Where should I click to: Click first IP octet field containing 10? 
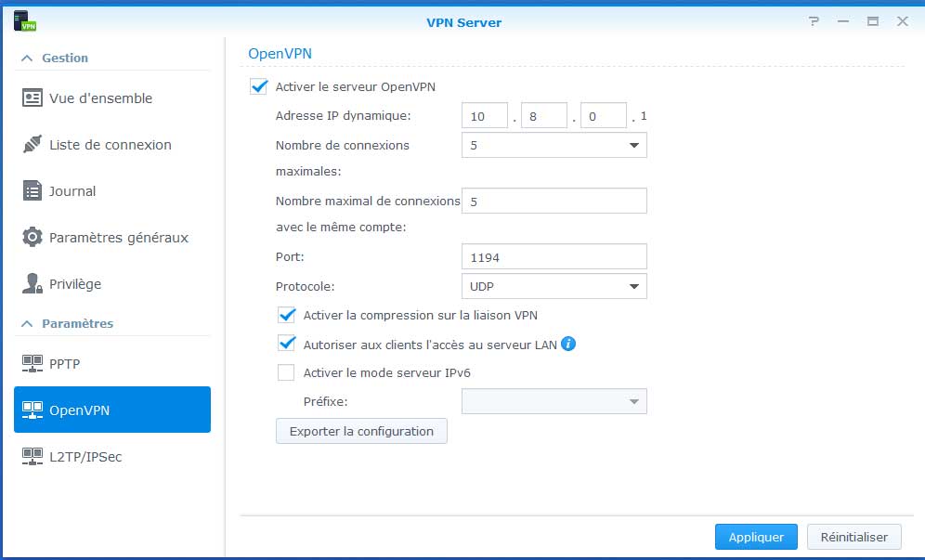[485, 116]
